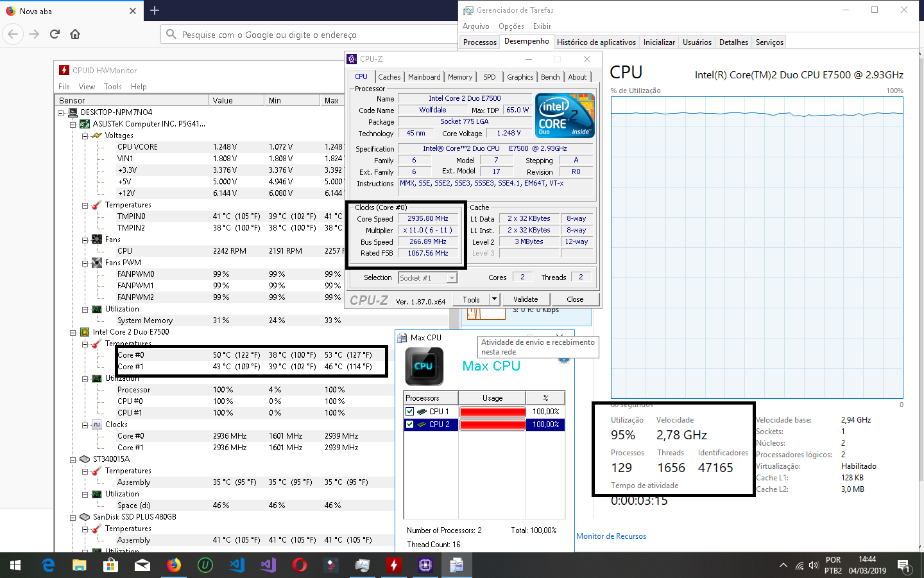924x578 pixels.
Task: Open the notification center icon
Action: coord(903,566)
